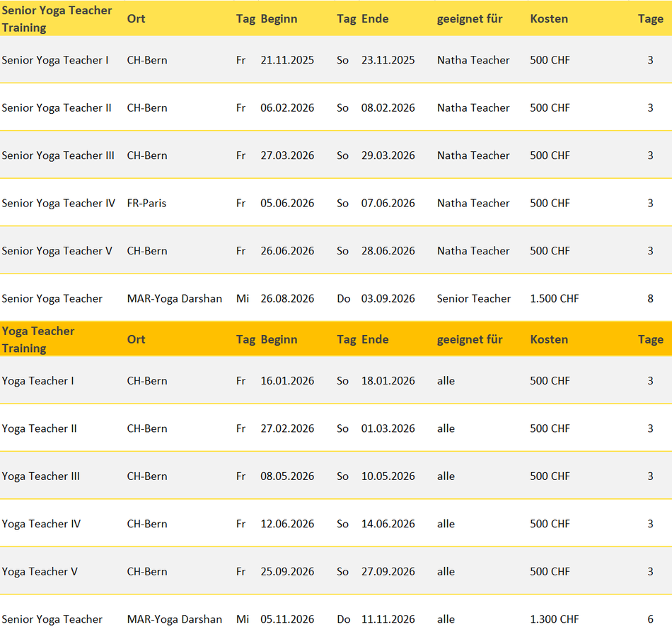
Task: Click the 'Yoga Teacher Training' orange header
Action: pyautogui.click(x=38, y=339)
